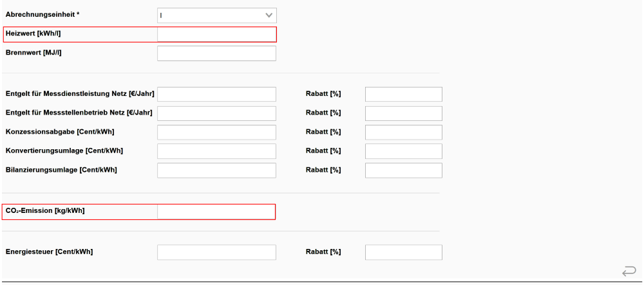Click the CO₂-Emission [kg/kWh] input field
Image resolution: width=644 pixels, height=285 pixels.
pyautogui.click(x=216, y=212)
